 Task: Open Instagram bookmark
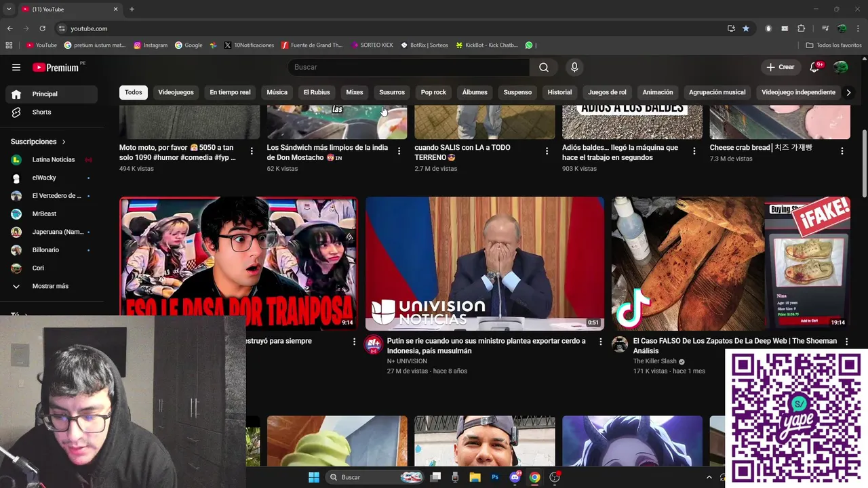[151, 45]
